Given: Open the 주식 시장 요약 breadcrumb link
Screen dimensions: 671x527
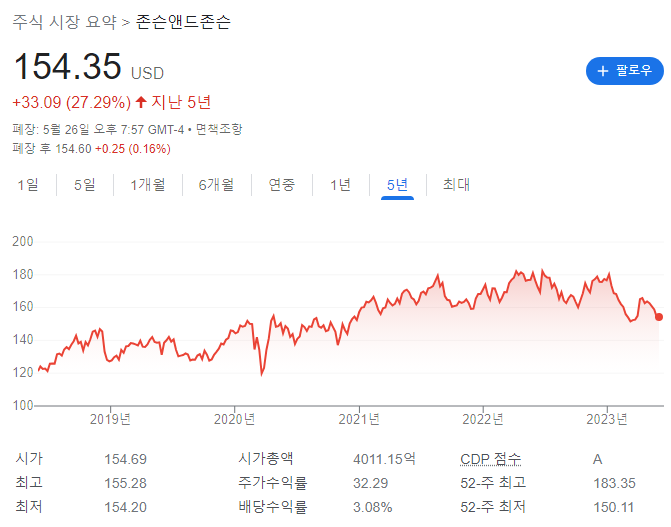Looking at the screenshot, I should point(64,22).
